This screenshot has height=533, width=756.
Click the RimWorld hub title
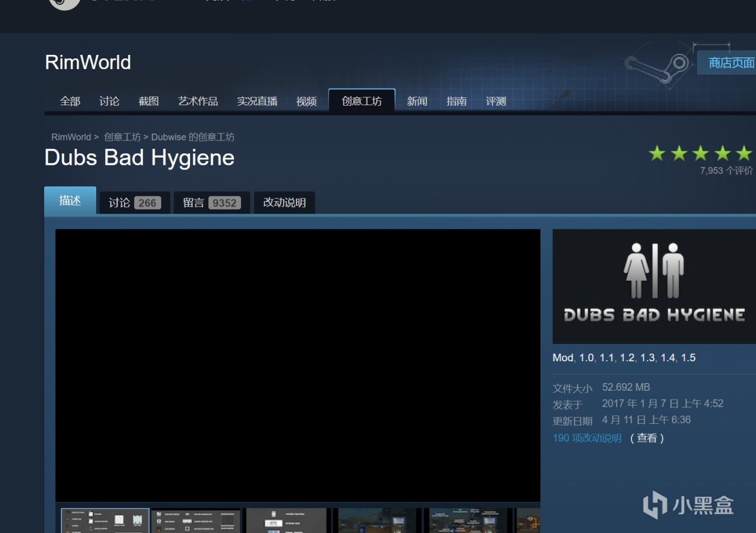[x=88, y=63]
